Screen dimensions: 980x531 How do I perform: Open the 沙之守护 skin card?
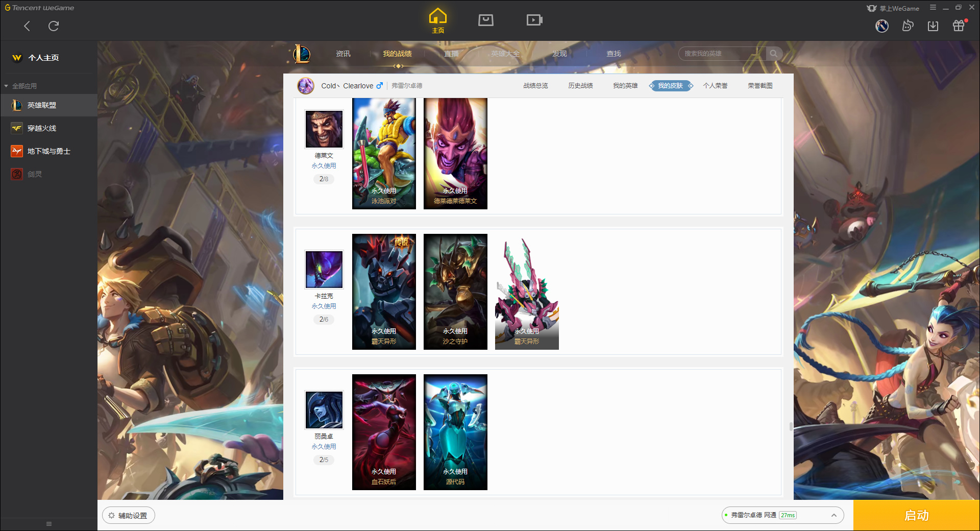[x=455, y=292]
